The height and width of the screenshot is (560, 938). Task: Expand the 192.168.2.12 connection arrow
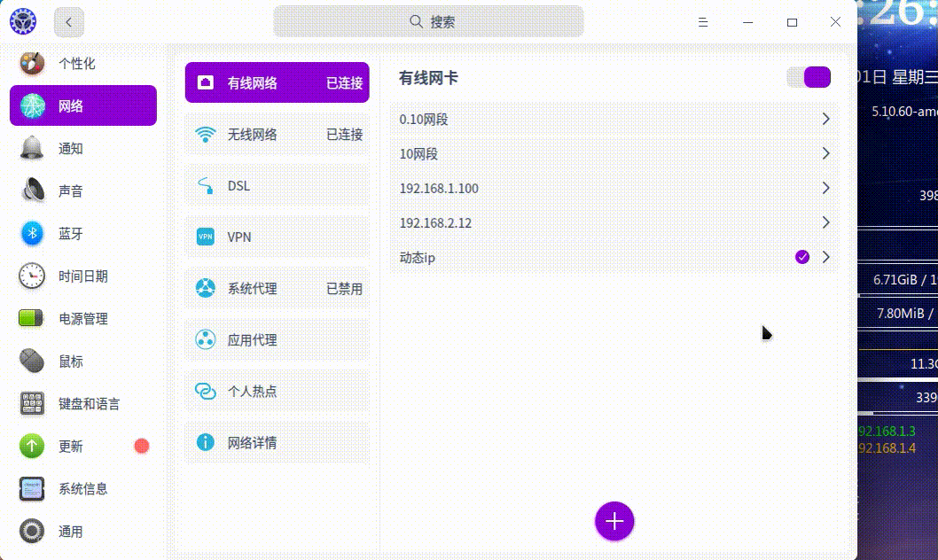(x=825, y=222)
